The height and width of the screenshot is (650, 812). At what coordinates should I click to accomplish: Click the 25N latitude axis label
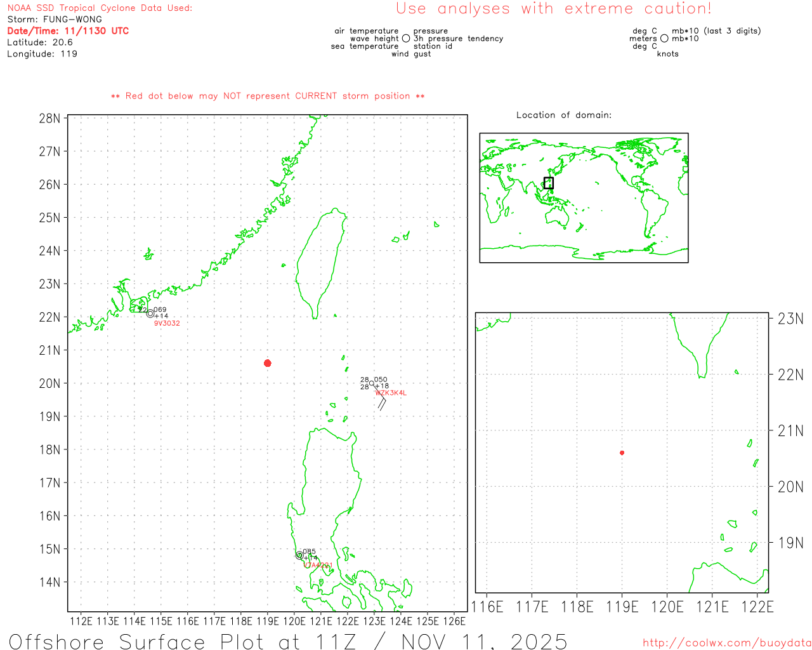49,218
